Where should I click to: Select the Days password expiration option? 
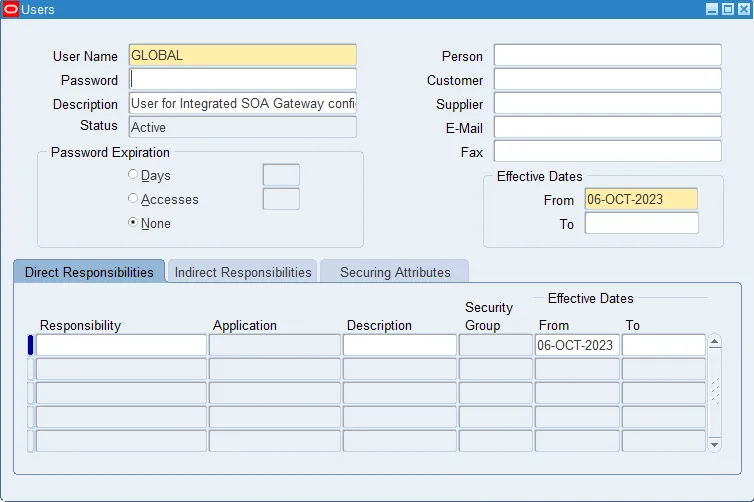pyautogui.click(x=133, y=175)
